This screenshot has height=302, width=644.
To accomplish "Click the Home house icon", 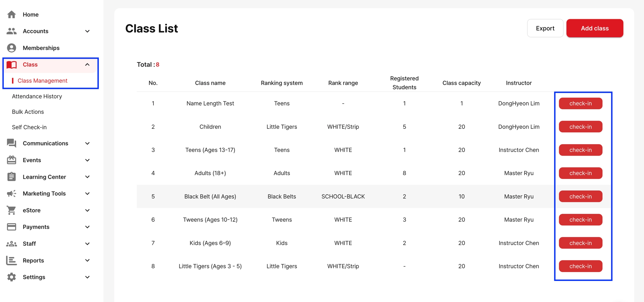I will 12,14.
